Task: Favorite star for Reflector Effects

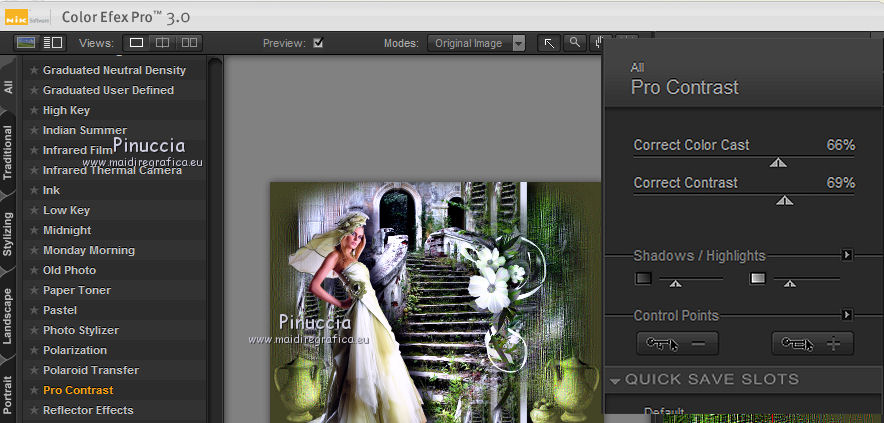Action: (x=34, y=411)
